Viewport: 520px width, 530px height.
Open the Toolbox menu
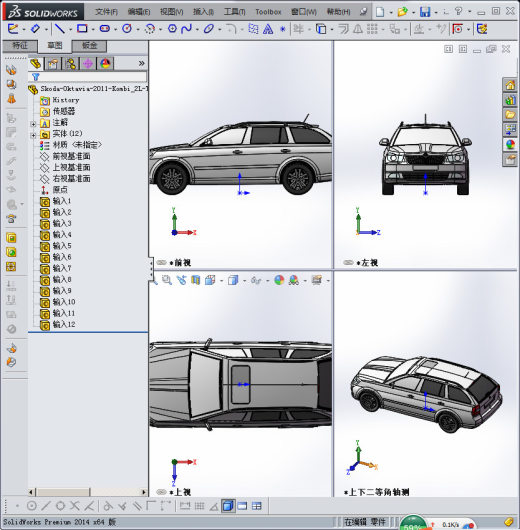coord(268,12)
